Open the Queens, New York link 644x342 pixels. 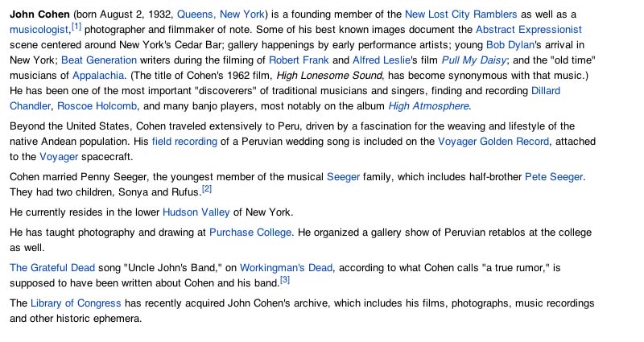[221, 14]
